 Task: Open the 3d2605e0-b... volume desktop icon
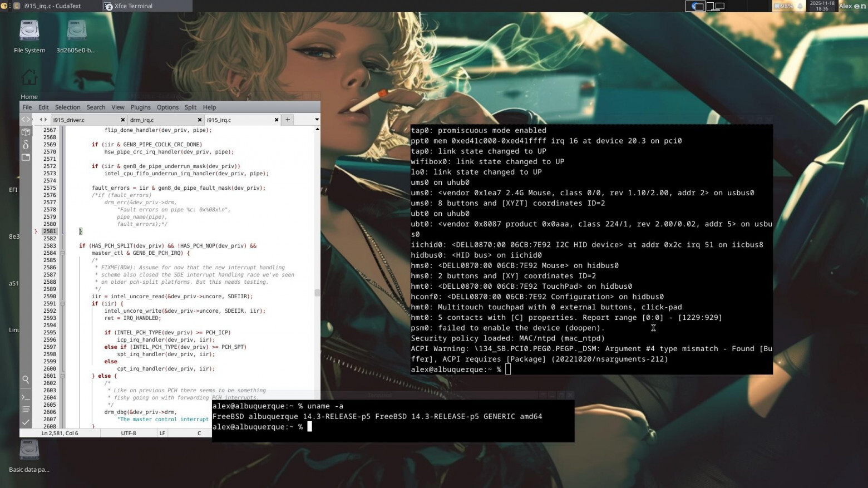(76, 37)
